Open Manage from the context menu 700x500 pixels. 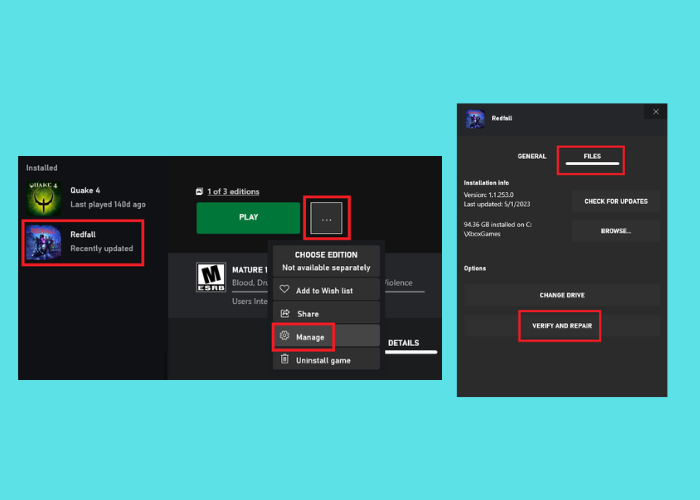(x=326, y=336)
